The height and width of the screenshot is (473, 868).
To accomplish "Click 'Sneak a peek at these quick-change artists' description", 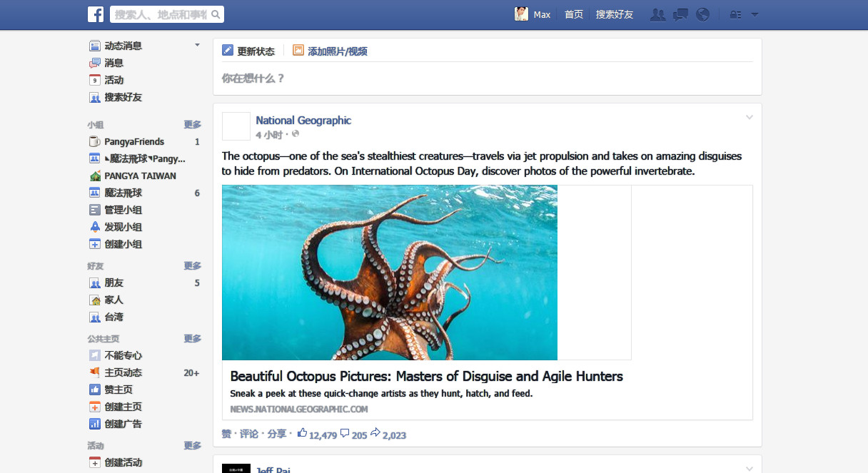I will click(x=381, y=393).
